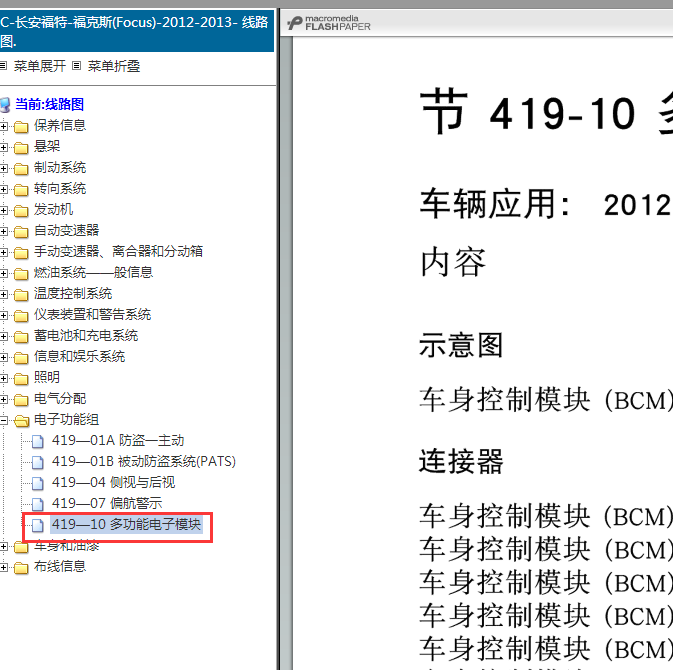Click document icon beside 419—07 偏航警示

point(38,504)
